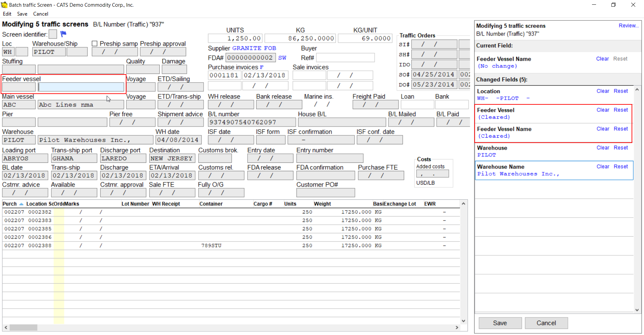
Task: Click Cancel button in the side panel
Action: tap(546, 323)
